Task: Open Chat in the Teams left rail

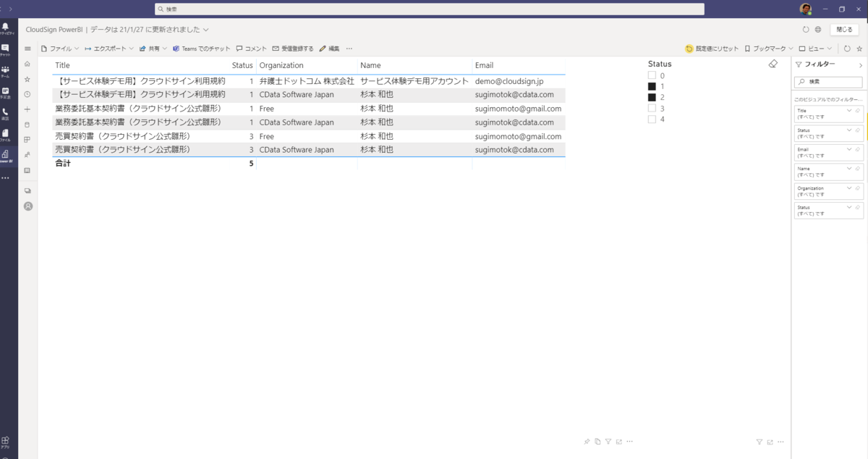Action: (6, 50)
